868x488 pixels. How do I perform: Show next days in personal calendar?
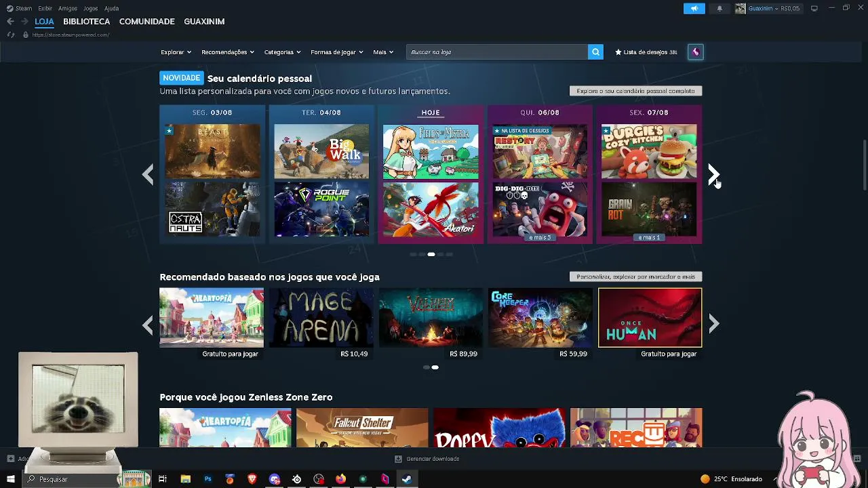pyautogui.click(x=713, y=175)
